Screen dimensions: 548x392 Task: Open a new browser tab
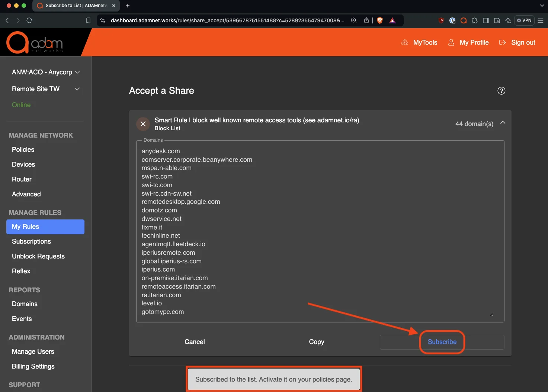click(128, 6)
